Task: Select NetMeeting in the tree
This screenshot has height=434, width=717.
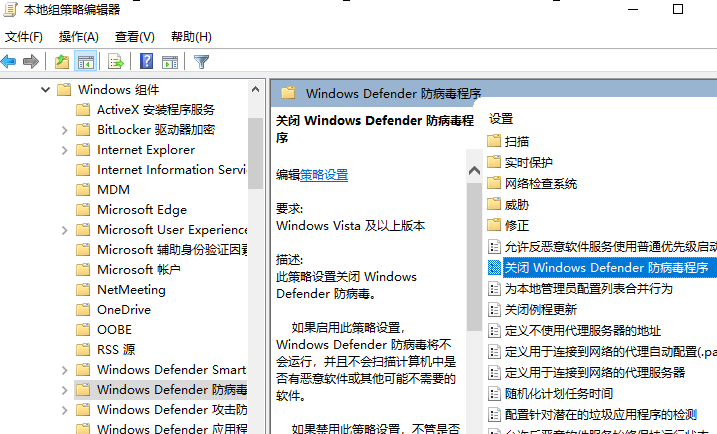Action: [x=131, y=290]
